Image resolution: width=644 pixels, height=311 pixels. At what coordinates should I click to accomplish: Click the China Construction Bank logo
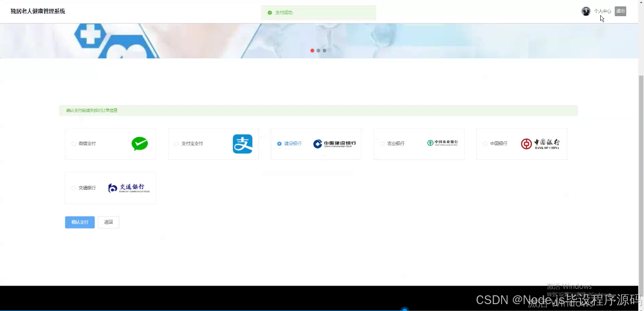(x=335, y=144)
